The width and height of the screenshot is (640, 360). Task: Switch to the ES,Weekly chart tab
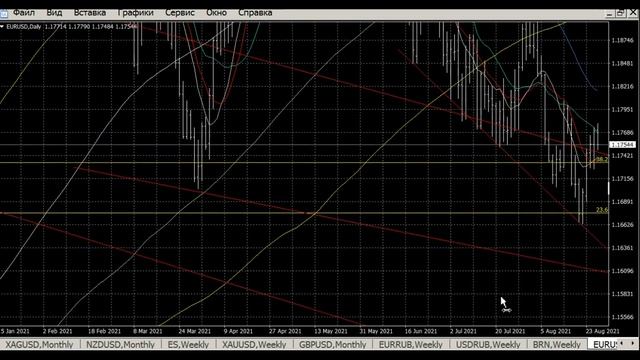(x=188, y=344)
